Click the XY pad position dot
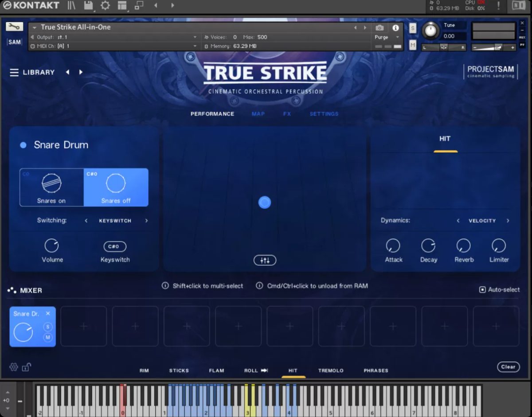The height and width of the screenshot is (417, 532). point(265,203)
